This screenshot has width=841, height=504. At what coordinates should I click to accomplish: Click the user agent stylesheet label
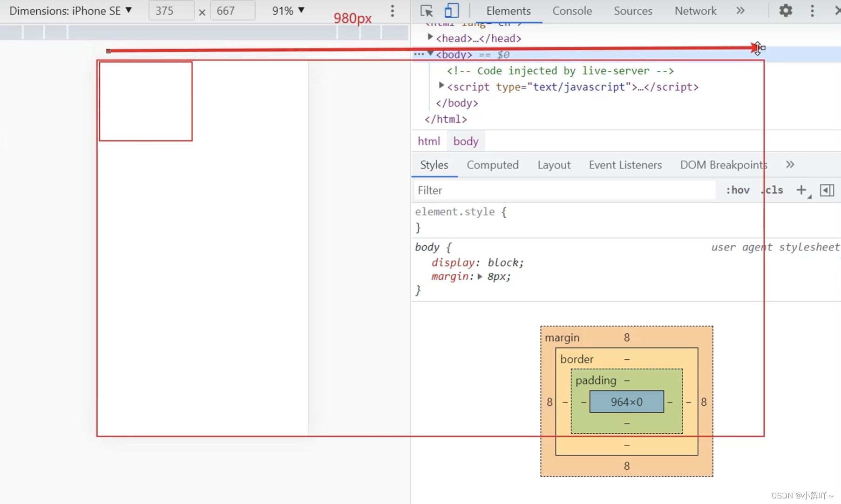coord(775,247)
